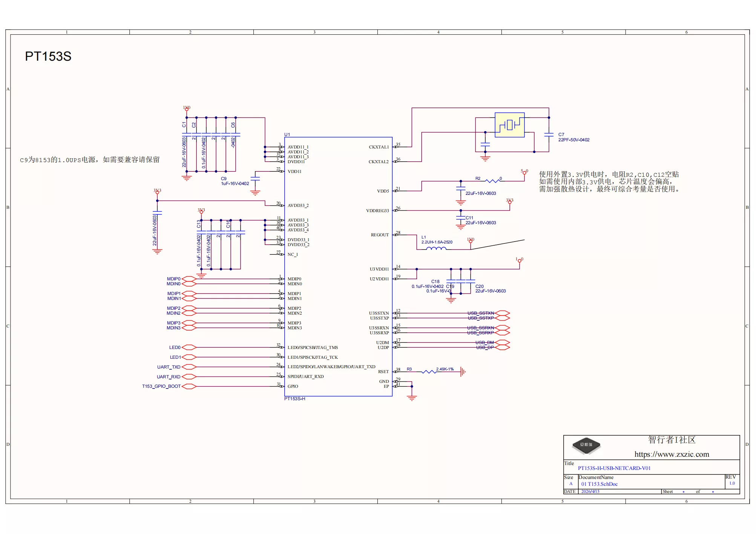Open the https://www.zxzic.com link
This screenshot has height=534, width=756.
click(x=672, y=454)
